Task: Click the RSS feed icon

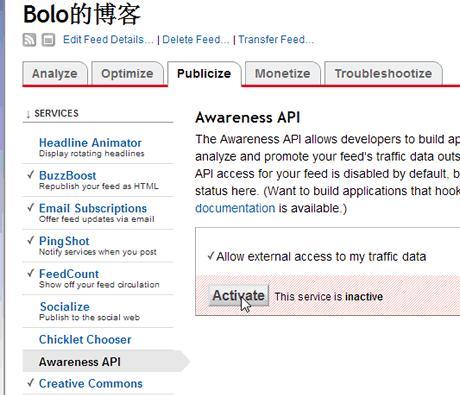Action: pyautogui.click(x=29, y=40)
